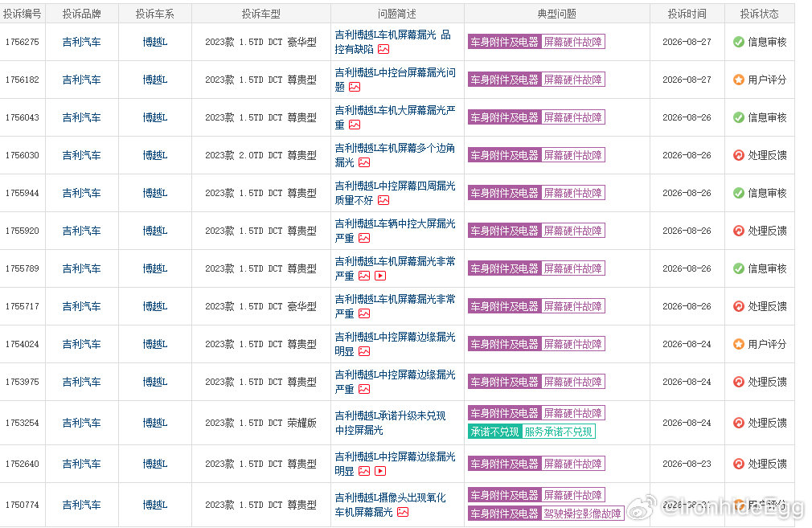
Task: Open complaint "吉利博越L摄像头出现氧化车机屏幕漏光"
Action: click(x=391, y=505)
